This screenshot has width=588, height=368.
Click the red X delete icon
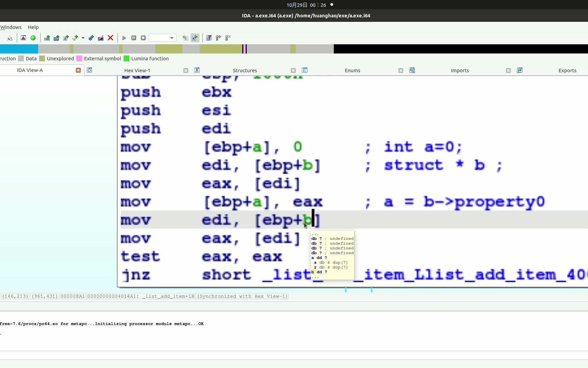coord(110,38)
